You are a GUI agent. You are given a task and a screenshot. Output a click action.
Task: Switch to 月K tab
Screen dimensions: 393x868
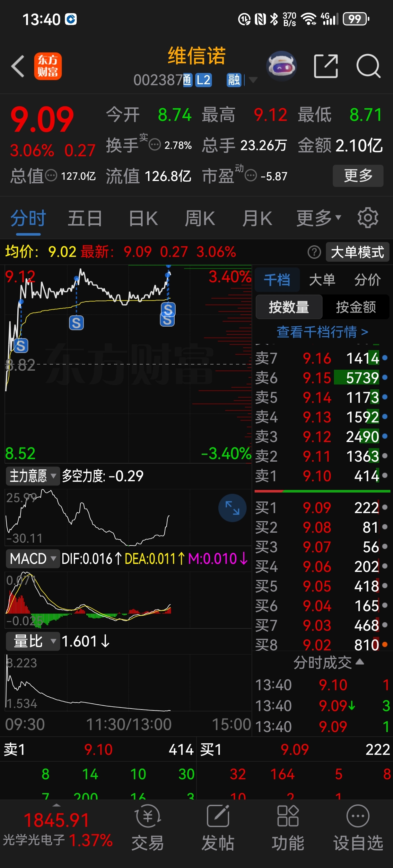tap(257, 218)
